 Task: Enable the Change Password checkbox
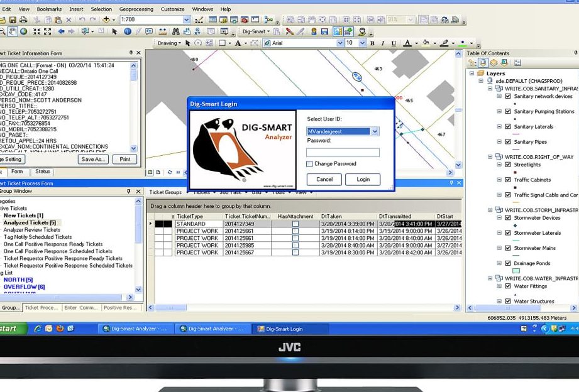tap(309, 164)
